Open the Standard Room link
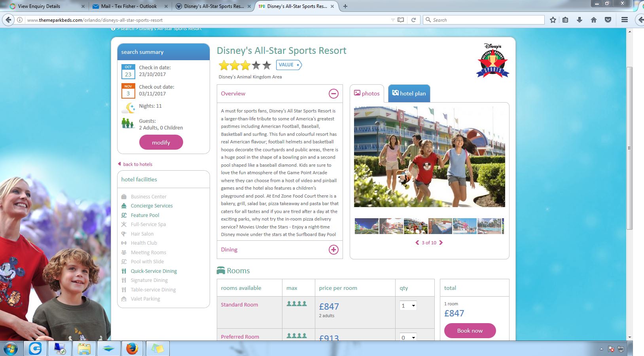The height and width of the screenshot is (356, 644). coord(239,305)
